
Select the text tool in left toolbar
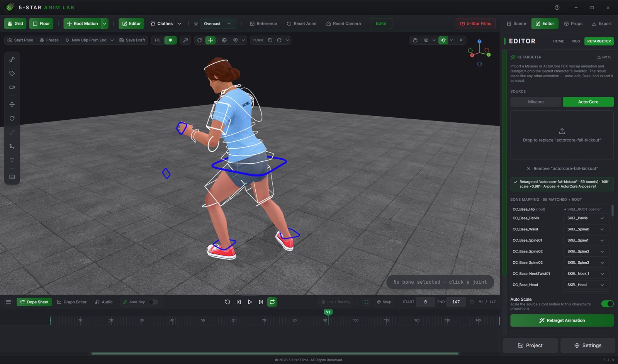12,160
